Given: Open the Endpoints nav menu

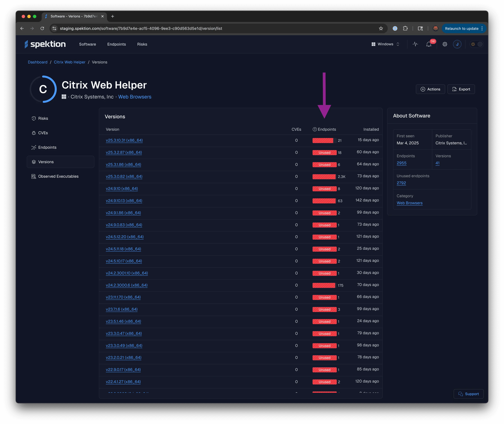Looking at the screenshot, I should pos(117,44).
